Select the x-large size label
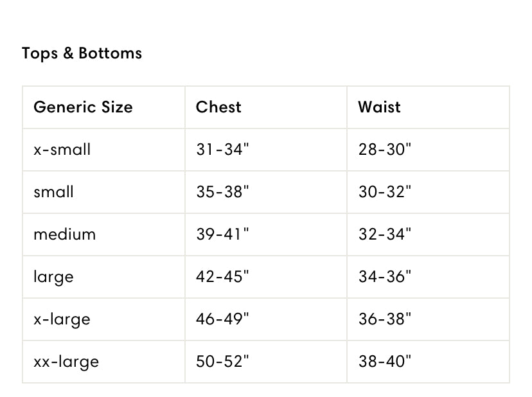The image size is (532, 397). (62, 320)
